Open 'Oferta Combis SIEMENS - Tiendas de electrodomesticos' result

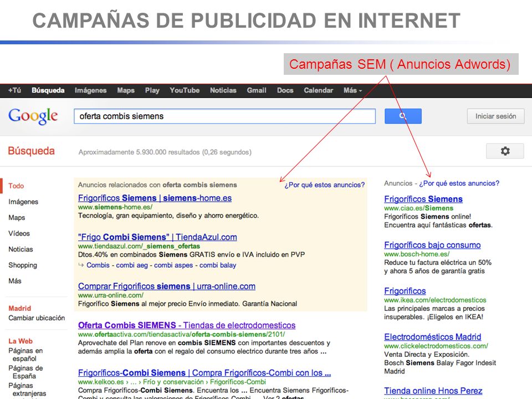(187, 325)
